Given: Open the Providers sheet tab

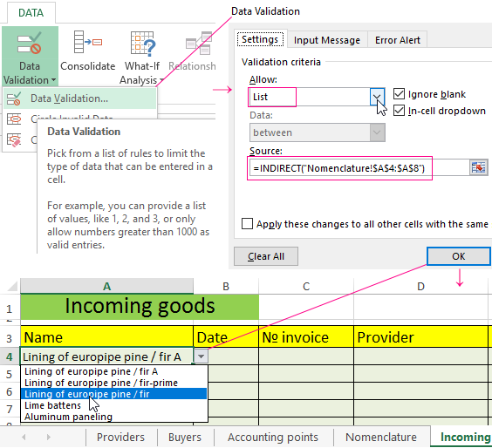Looking at the screenshot, I should pyautogui.click(x=120, y=437).
